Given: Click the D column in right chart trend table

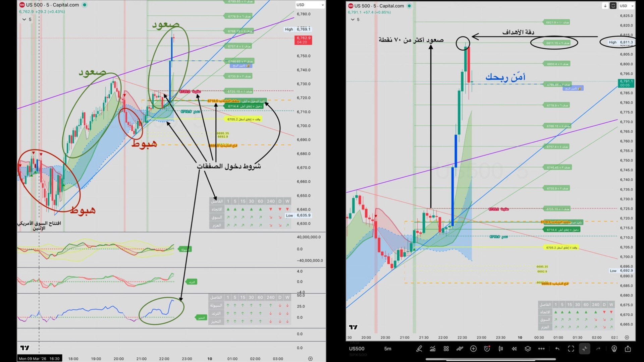Looking at the screenshot, I should point(604,305).
